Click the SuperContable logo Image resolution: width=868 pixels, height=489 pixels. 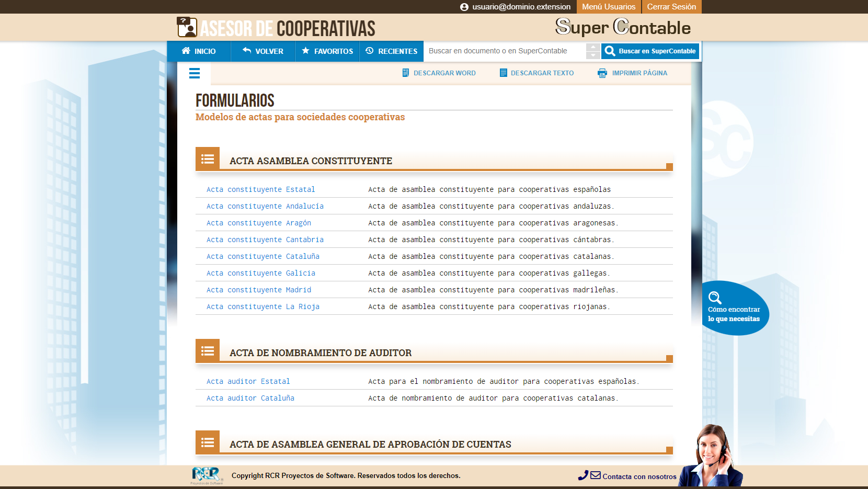623,27
